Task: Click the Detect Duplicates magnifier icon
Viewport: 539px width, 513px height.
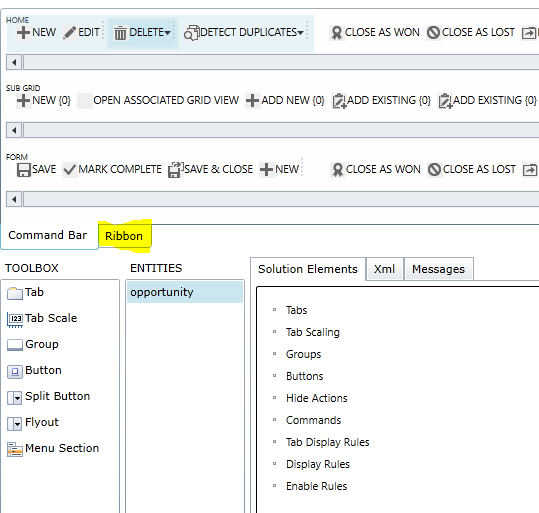Action: 191,33
